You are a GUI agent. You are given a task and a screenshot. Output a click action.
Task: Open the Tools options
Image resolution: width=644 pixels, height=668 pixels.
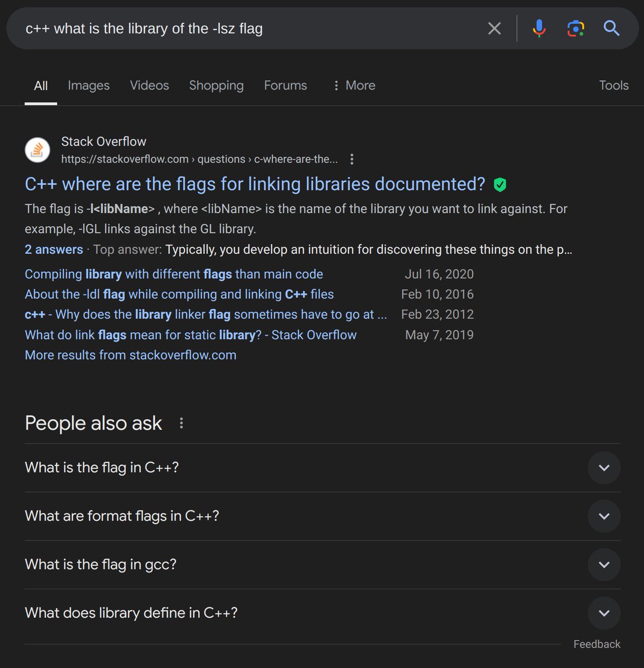click(x=613, y=85)
